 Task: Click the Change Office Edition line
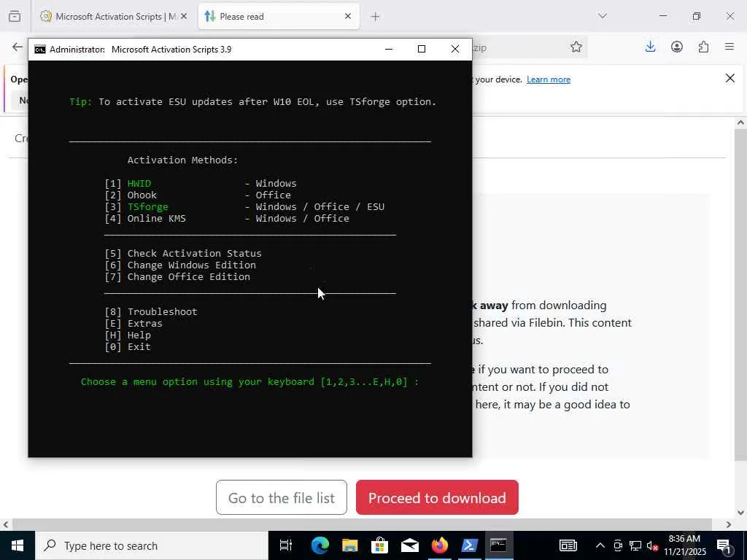point(177,276)
